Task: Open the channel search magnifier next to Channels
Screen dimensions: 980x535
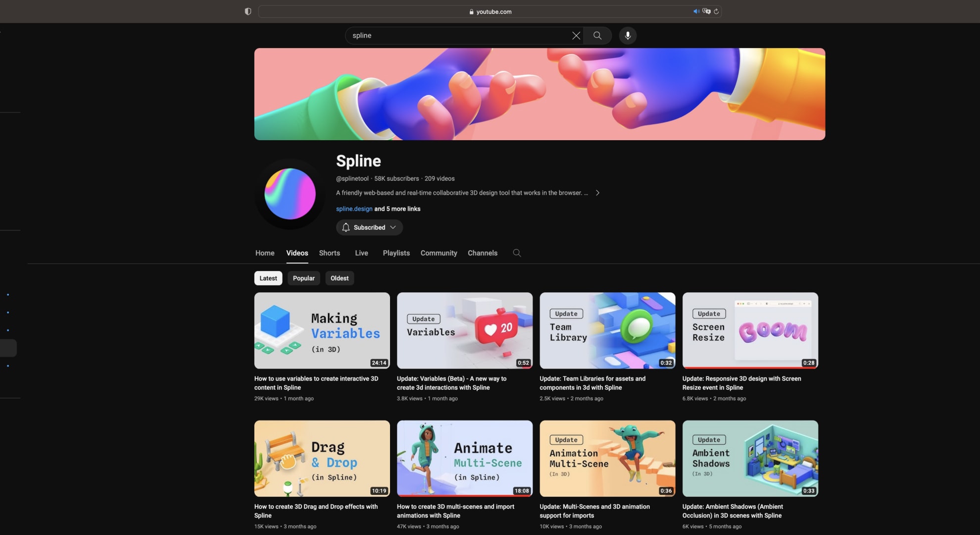Action: (517, 253)
